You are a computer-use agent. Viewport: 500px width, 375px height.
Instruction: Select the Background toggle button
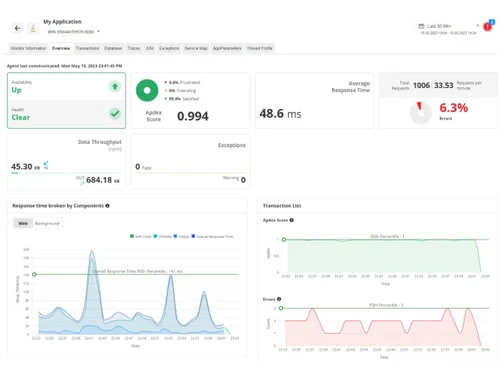click(x=47, y=223)
